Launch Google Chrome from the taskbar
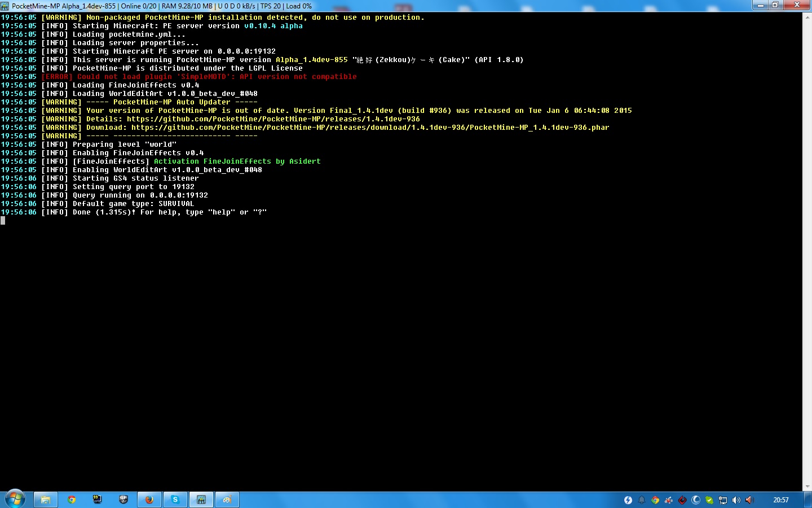Viewport: 812px width, 508px height. coord(72,500)
